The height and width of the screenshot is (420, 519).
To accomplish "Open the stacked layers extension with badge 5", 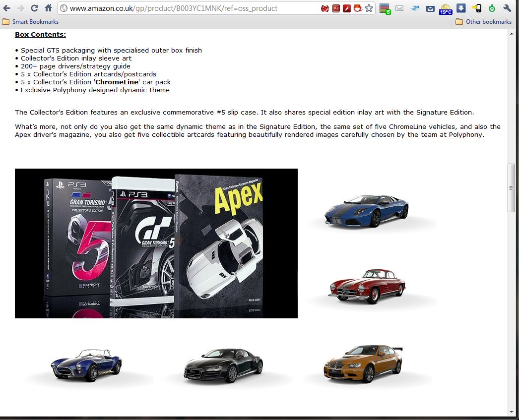I will tap(385, 8).
